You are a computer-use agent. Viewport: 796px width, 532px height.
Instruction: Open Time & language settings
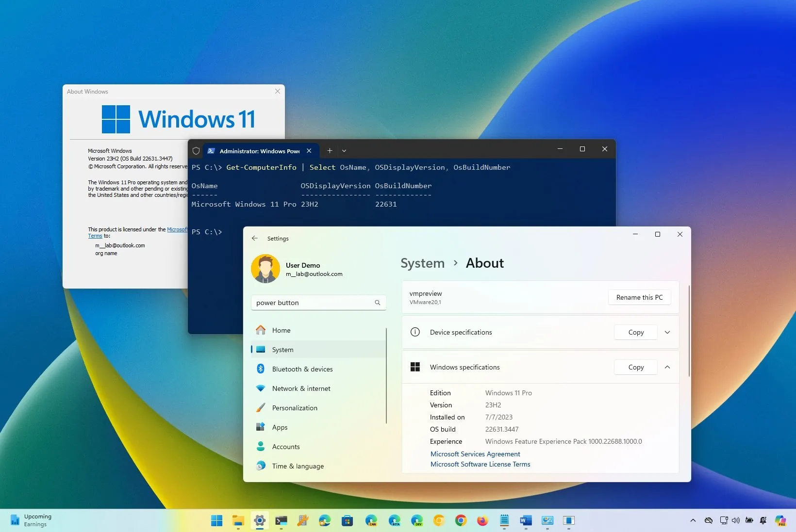point(298,466)
